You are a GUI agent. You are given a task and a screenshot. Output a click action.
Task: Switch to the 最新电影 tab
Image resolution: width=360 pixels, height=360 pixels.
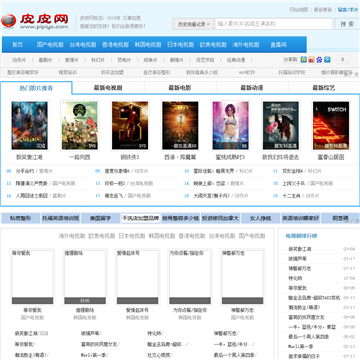pos(180,88)
